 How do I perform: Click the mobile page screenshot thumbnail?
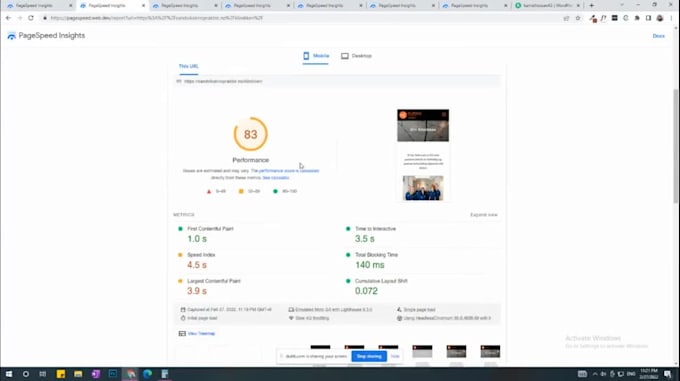(x=423, y=155)
